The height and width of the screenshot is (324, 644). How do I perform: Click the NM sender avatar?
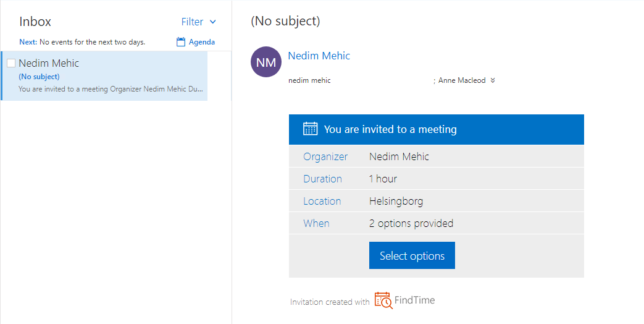click(266, 62)
